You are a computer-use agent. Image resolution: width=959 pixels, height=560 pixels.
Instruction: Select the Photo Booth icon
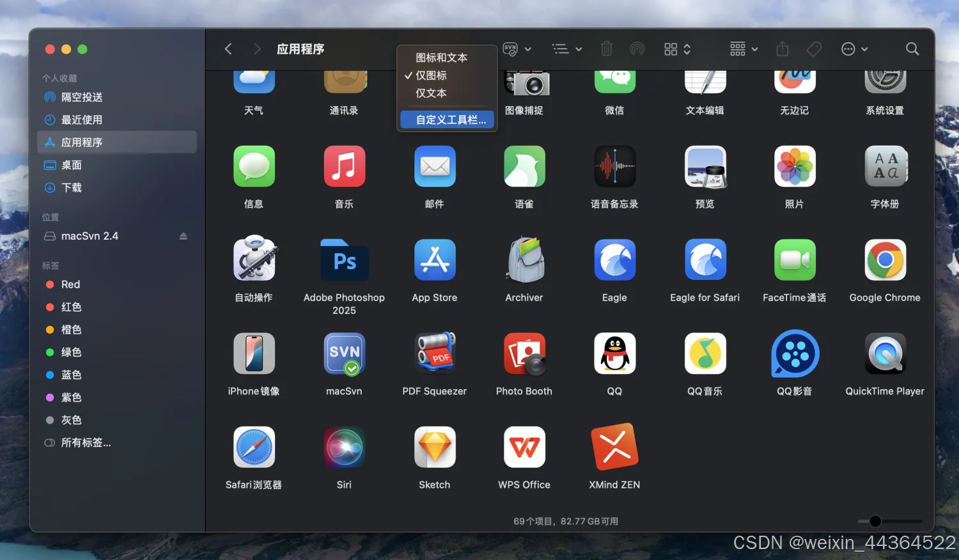(x=524, y=354)
